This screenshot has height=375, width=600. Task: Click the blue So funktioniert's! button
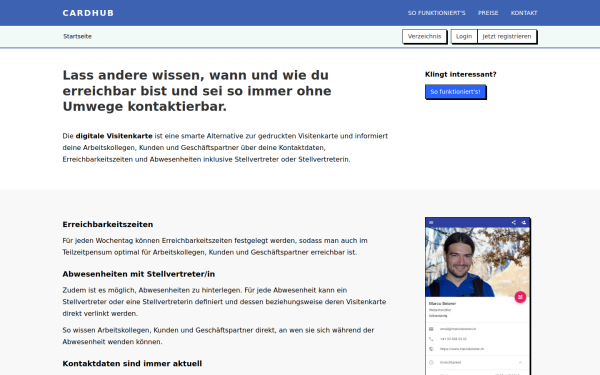tap(455, 92)
